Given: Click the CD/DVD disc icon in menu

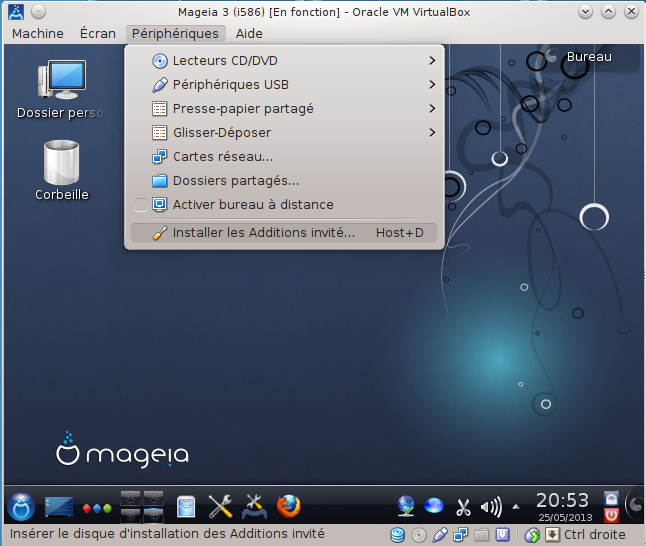Looking at the screenshot, I should coord(160,61).
